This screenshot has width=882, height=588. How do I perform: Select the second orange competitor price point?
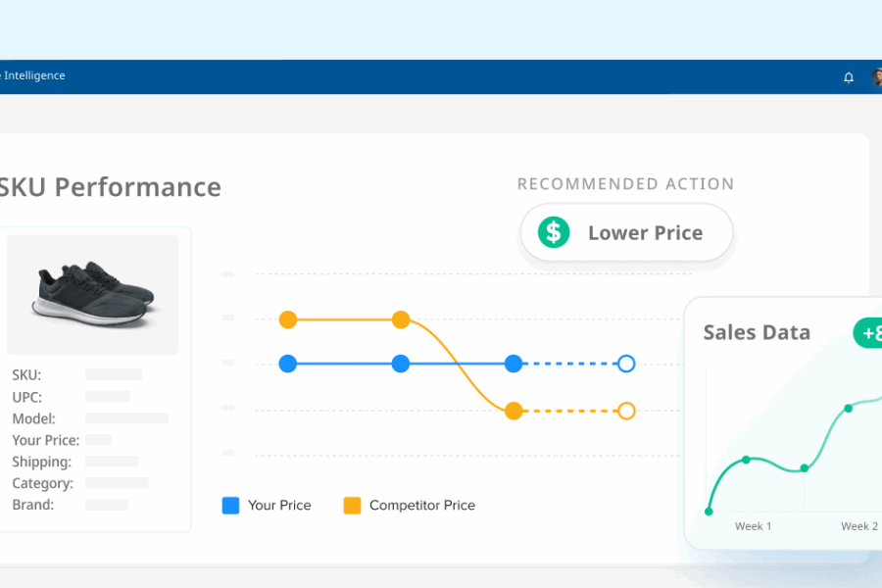point(401,319)
